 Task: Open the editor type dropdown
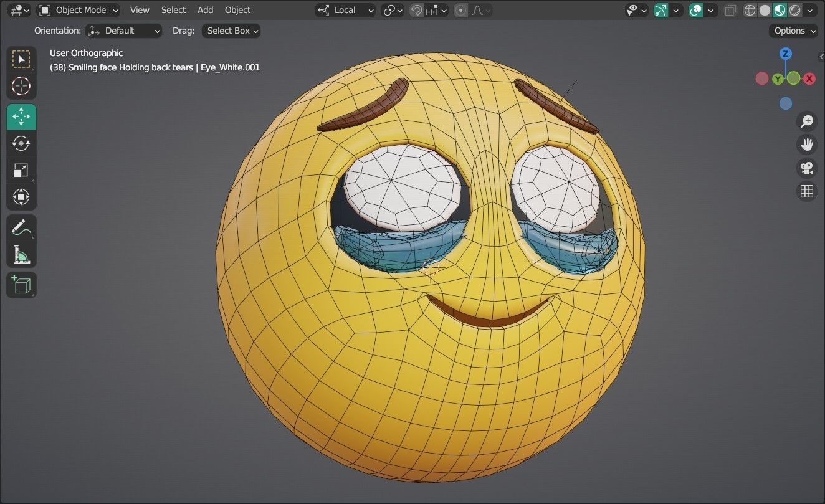(20, 10)
